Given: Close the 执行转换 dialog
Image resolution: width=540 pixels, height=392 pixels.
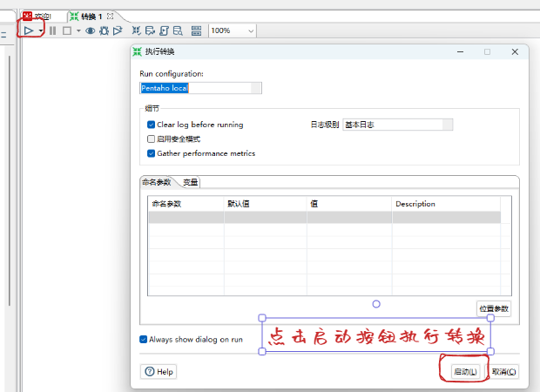Looking at the screenshot, I should point(515,51).
